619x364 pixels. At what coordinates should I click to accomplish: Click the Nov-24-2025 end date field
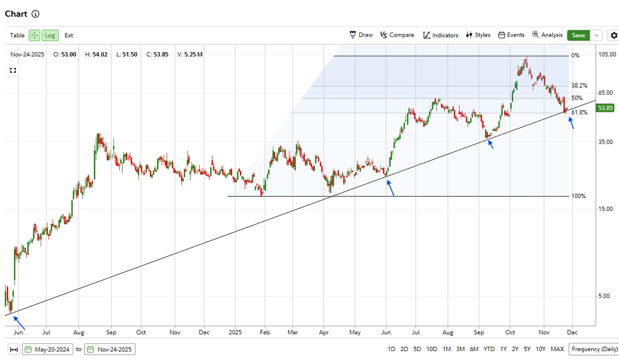tap(109, 349)
